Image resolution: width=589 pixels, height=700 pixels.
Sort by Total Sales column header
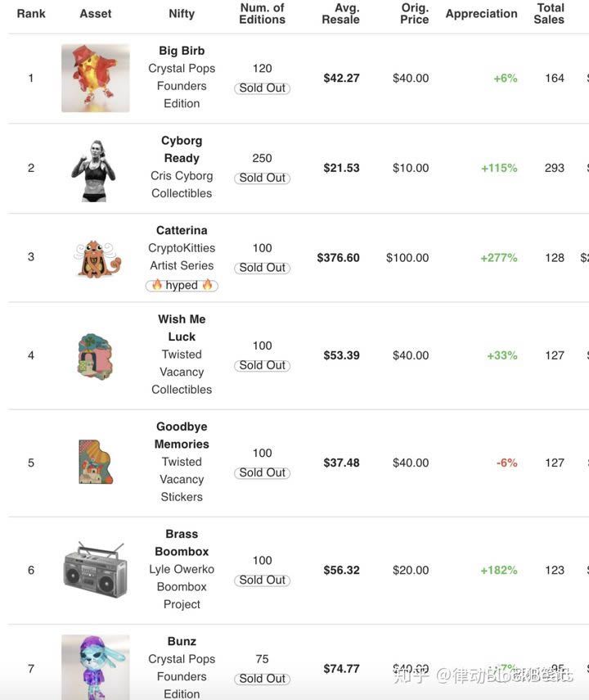click(x=549, y=14)
